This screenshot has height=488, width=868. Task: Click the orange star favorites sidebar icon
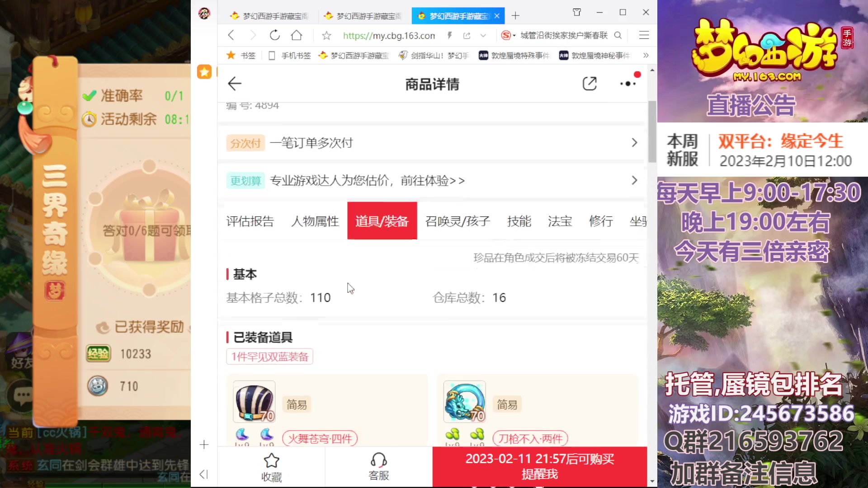204,72
